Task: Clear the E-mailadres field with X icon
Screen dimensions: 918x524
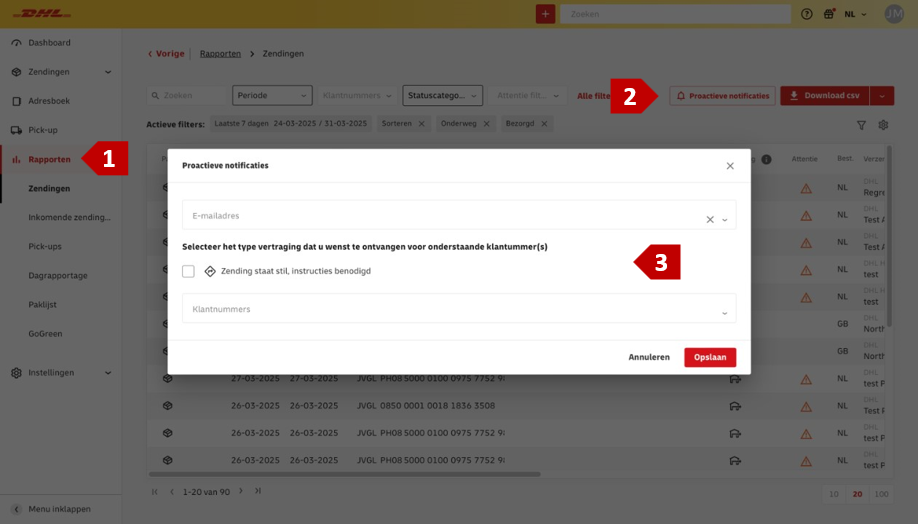Action: [x=710, y=220]
